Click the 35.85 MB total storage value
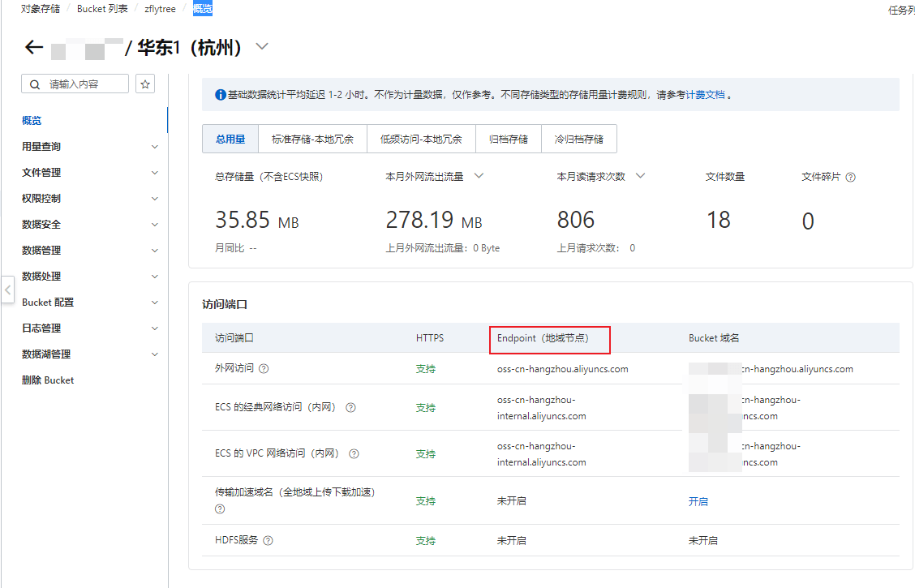 257,221
